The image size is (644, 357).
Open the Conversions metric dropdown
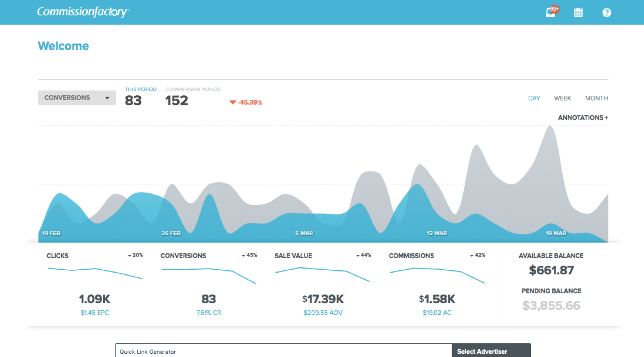click(x=77, y=98)
